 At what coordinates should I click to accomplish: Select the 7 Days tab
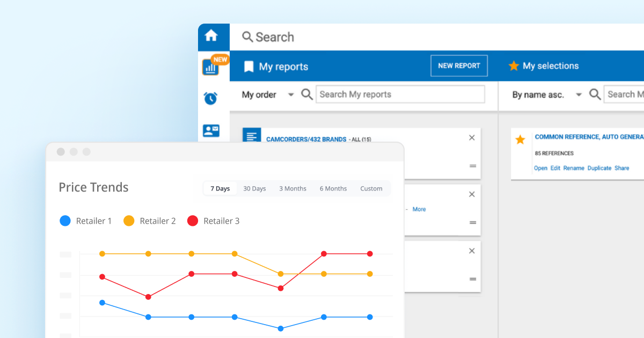pyautogui.click(x=220, y=188)
